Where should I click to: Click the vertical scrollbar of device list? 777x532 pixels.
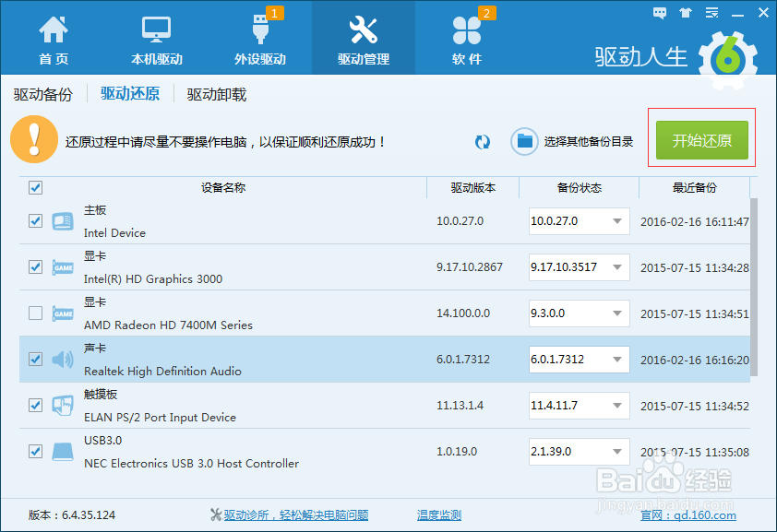[x=754, y=288]
